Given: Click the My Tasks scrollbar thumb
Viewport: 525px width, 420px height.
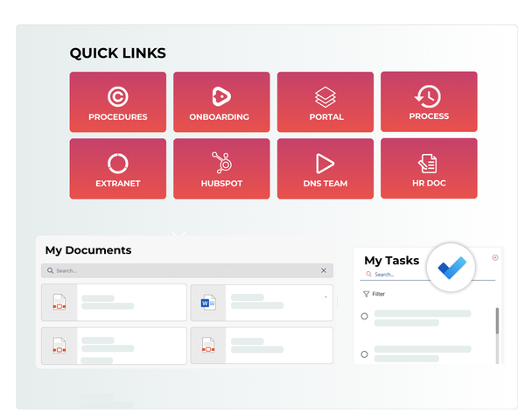Looking at the screenshot, I should coord(497,321).
